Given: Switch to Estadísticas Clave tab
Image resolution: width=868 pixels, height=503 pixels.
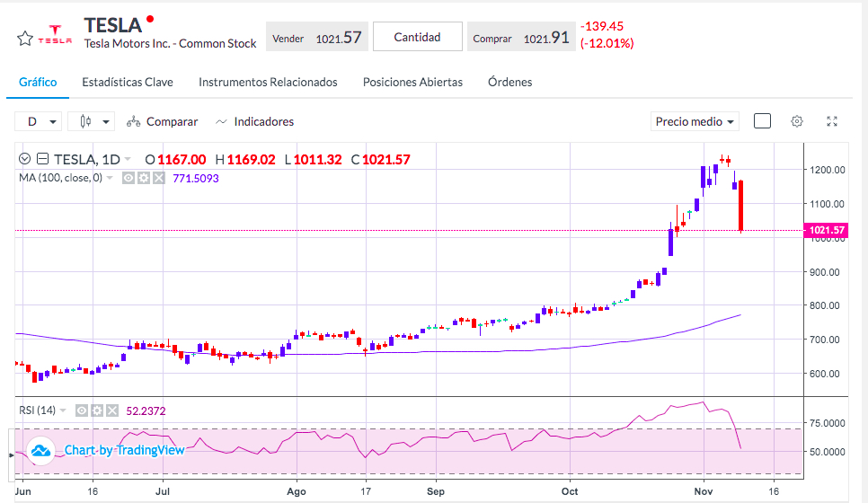Looking at the screenshot, I should pyautogui.click(x=128, y=82).
